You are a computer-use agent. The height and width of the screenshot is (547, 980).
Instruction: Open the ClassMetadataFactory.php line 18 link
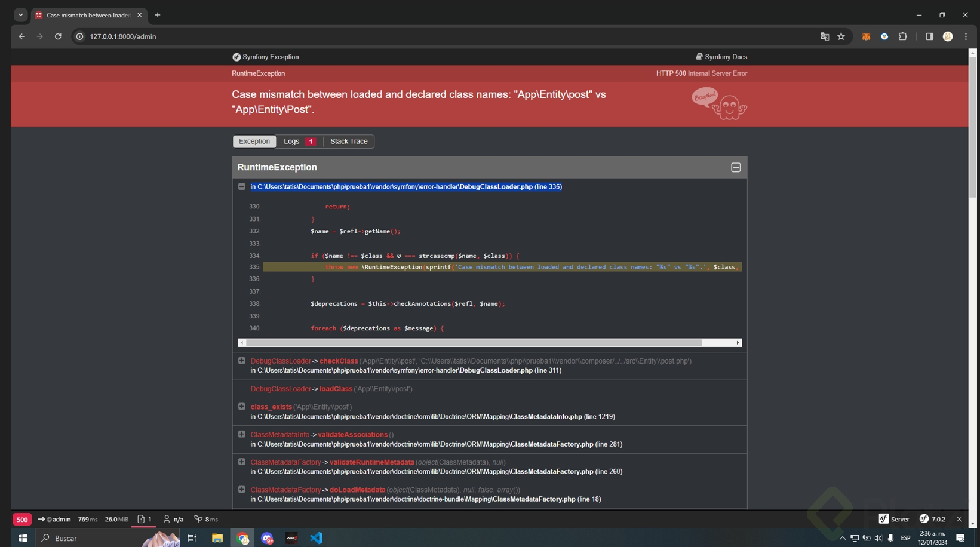426,499
